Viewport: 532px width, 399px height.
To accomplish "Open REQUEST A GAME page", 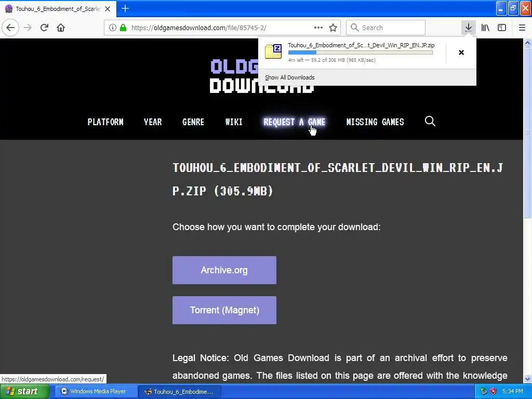I will [x=295, y=122].
